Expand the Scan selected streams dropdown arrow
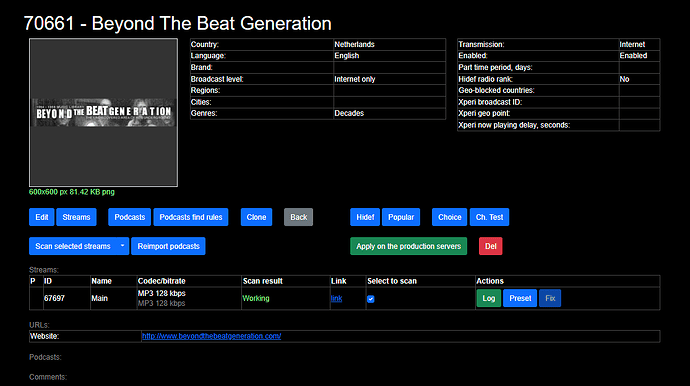 (123, 246)
